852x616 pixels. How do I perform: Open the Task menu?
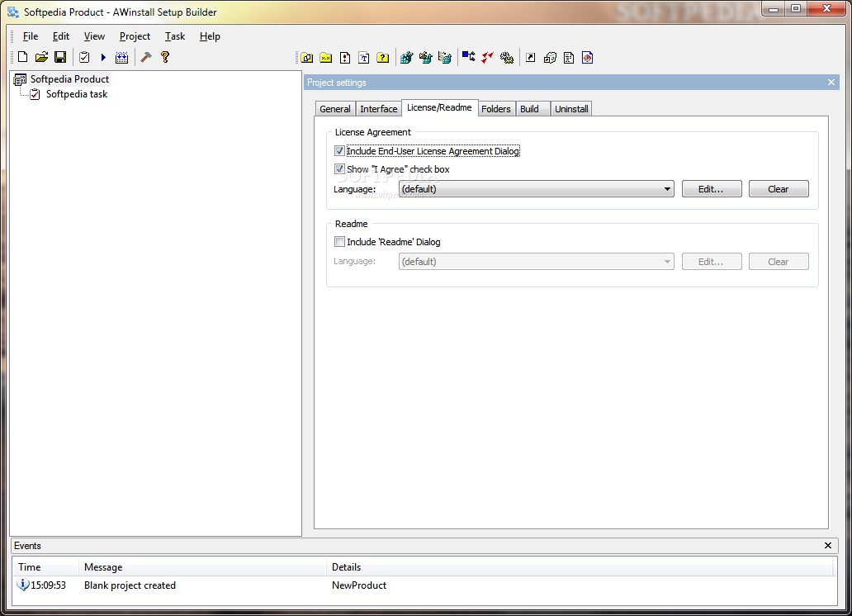(x=175, y=36)
